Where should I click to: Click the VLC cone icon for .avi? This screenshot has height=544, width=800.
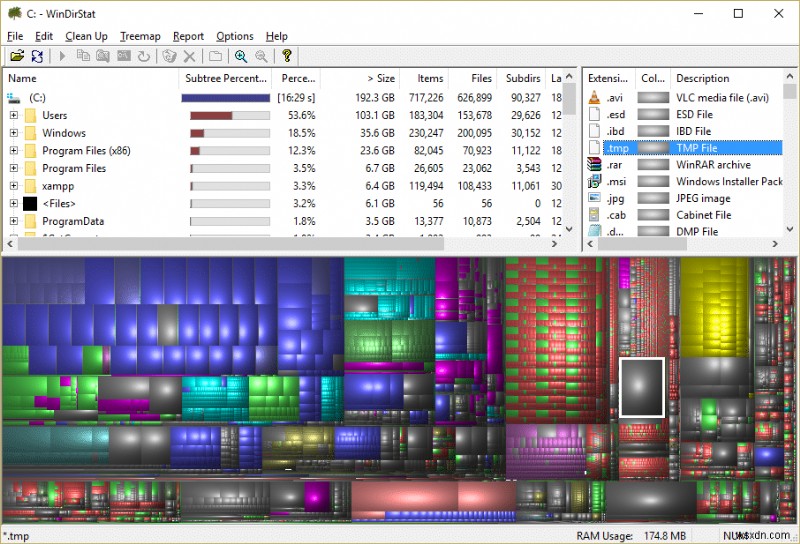tap(595, 98)
